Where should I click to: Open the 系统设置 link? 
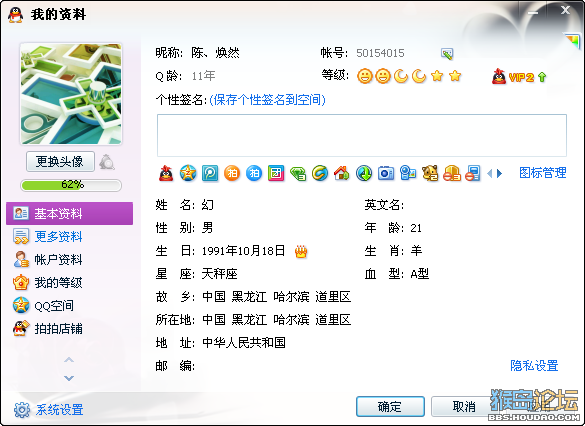pos(60,410)
